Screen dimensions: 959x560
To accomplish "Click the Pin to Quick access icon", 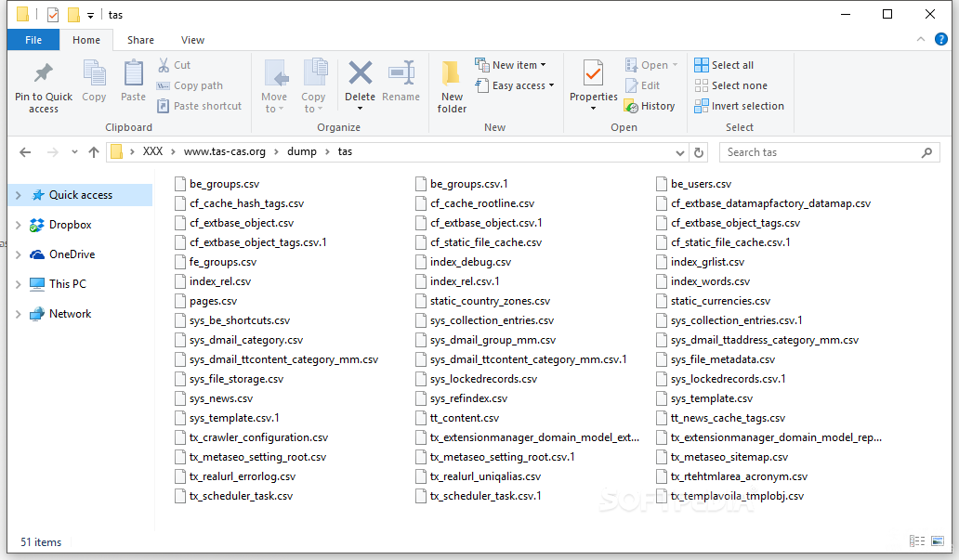I will click(43, 74).
